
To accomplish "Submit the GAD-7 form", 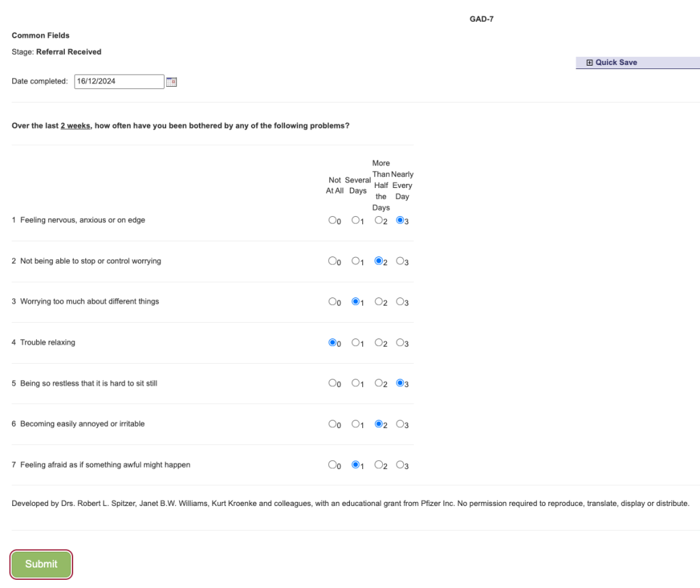I will (x=41, y=564).
